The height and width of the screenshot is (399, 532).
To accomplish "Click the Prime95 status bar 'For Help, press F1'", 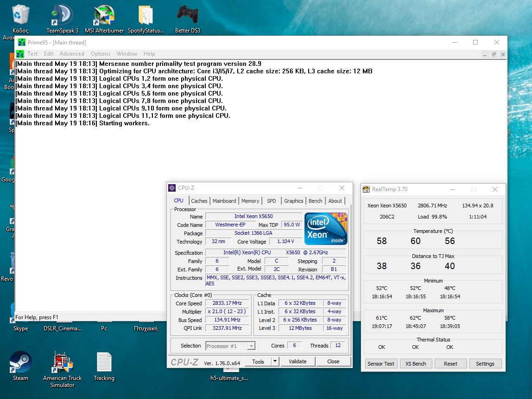I will point(37,317).
